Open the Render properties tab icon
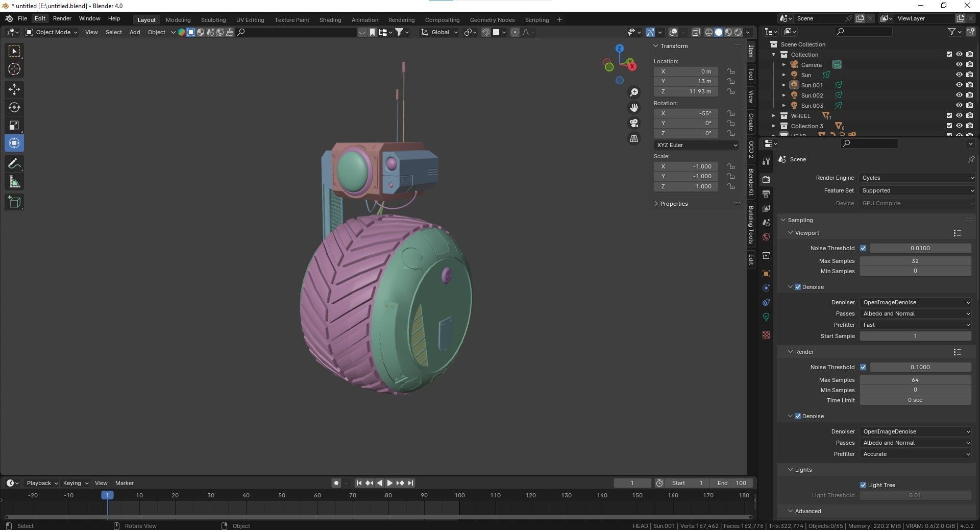 pos(766,179)
